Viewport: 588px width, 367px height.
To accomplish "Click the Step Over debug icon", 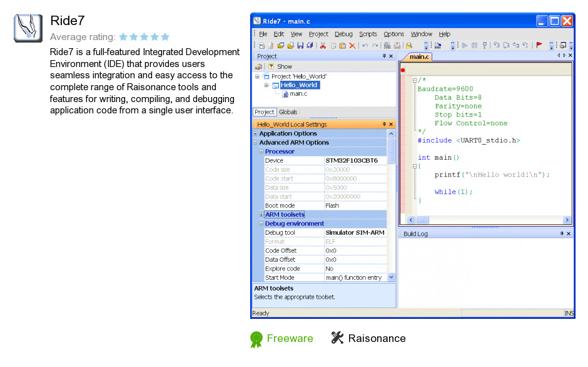I will coord(506,46).
